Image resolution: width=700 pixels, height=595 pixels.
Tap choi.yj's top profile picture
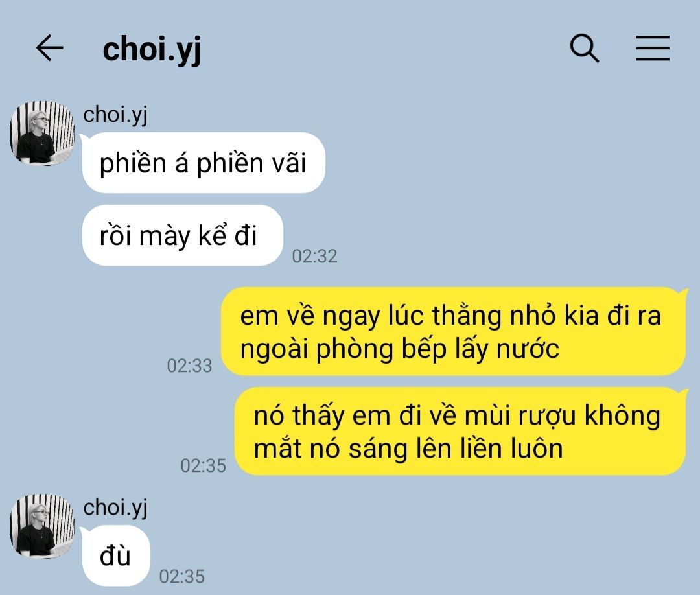click(42, 134)
